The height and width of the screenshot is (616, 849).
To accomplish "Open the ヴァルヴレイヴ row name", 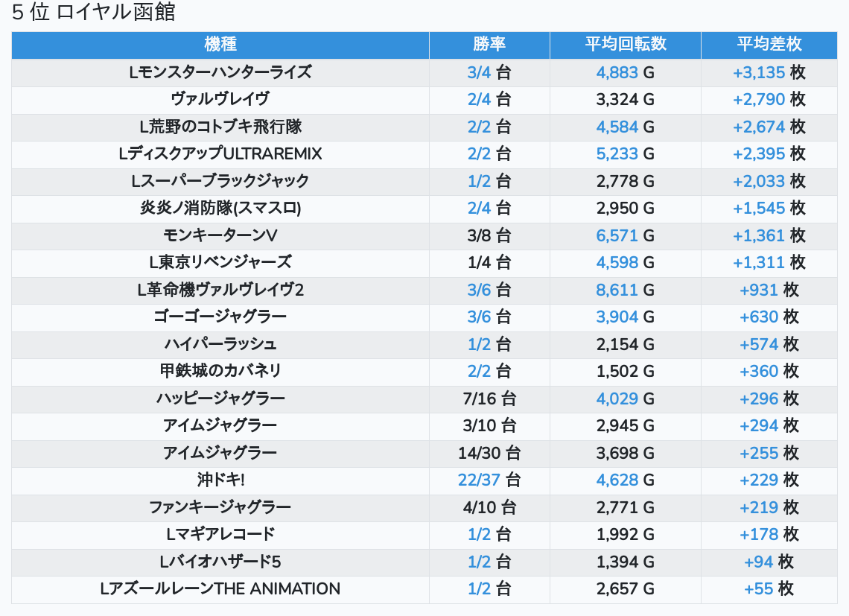I will pyautogui.click(x=220, y=99).
